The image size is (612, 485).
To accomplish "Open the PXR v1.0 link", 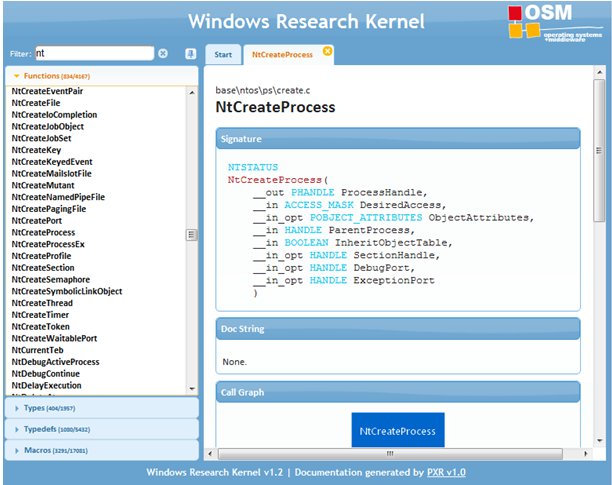I will [446, 472].
